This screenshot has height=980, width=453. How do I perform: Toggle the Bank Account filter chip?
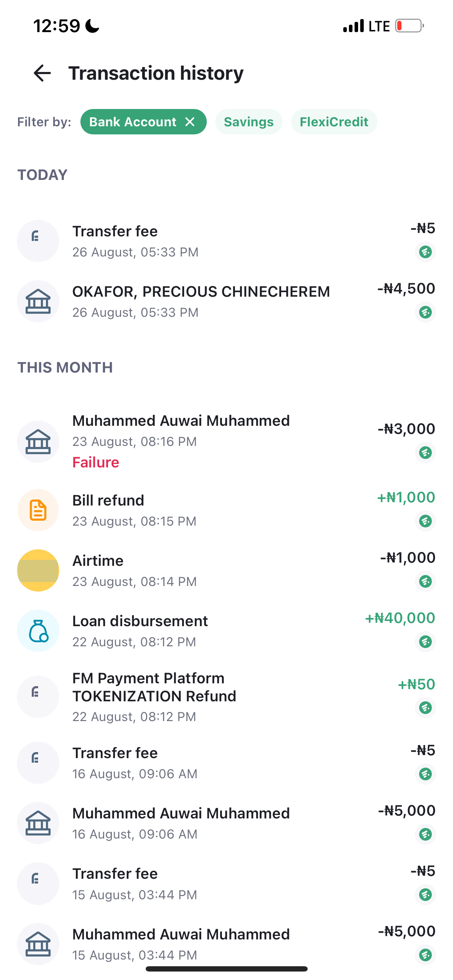click(x=132, y=122)
